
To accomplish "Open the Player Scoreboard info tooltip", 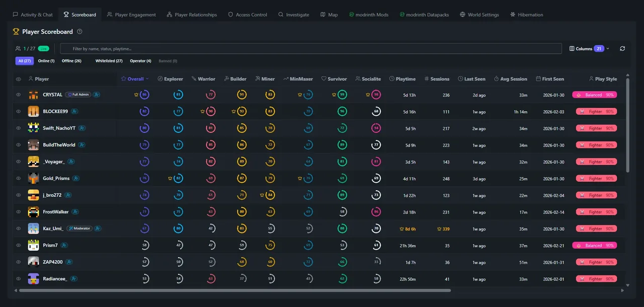I will (x=79, y=32).
